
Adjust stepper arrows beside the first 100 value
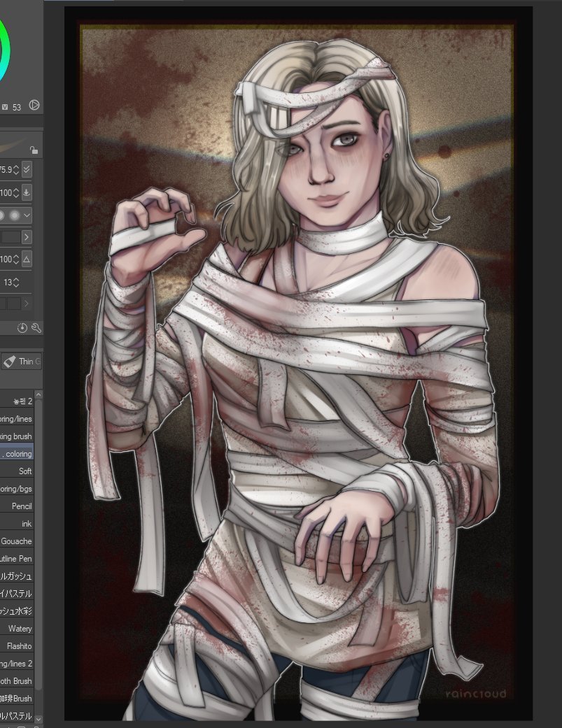click(x=16, y=192)
